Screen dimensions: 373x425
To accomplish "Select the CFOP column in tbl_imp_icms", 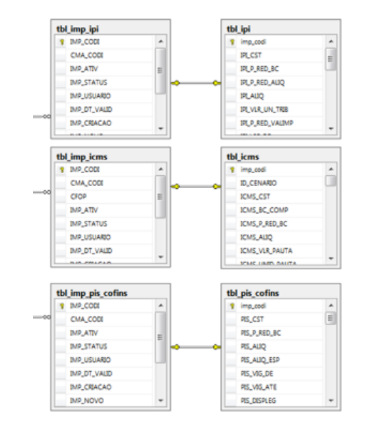I will [x=104, y=197].
